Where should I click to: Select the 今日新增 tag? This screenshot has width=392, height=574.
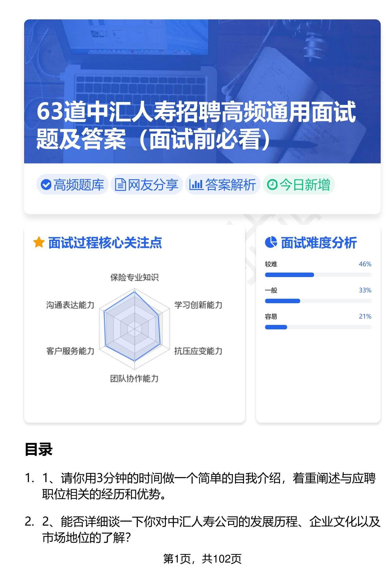point(299,185)
